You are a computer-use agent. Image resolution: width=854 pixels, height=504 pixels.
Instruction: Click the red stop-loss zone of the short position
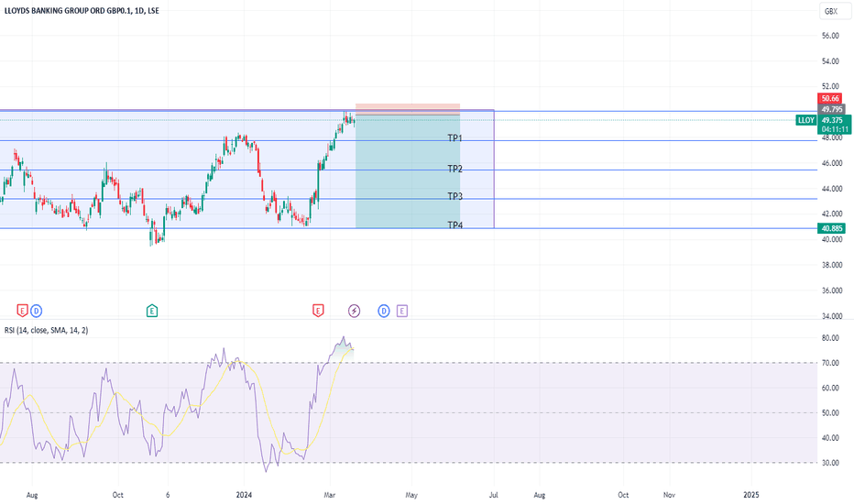pyautogui.click(x=408, y=109)
